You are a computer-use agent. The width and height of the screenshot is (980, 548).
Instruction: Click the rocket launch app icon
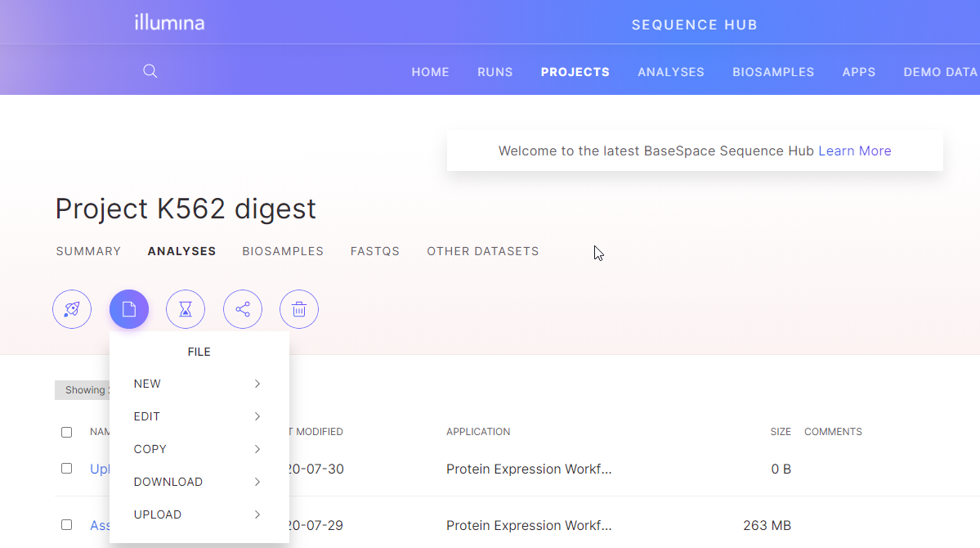click(72, 309)
